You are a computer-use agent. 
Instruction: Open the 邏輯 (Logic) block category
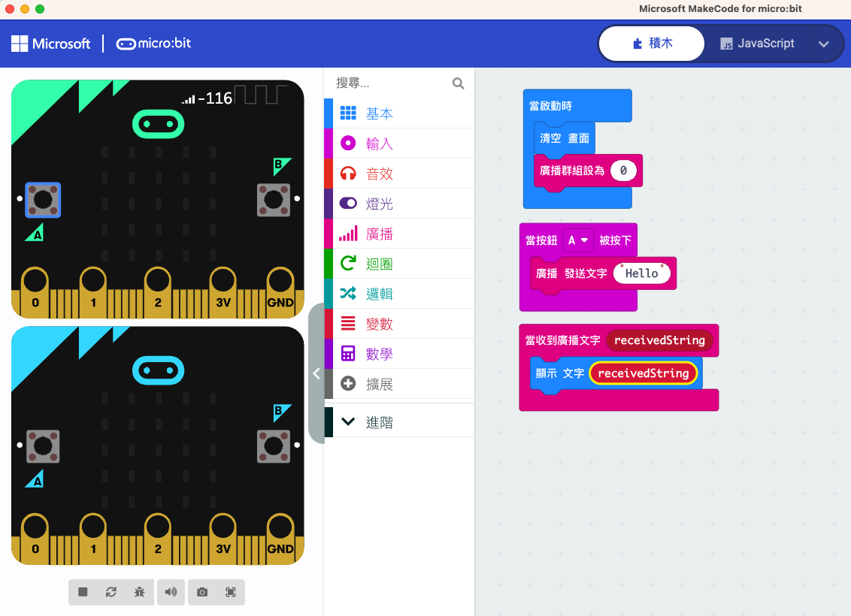379,294
